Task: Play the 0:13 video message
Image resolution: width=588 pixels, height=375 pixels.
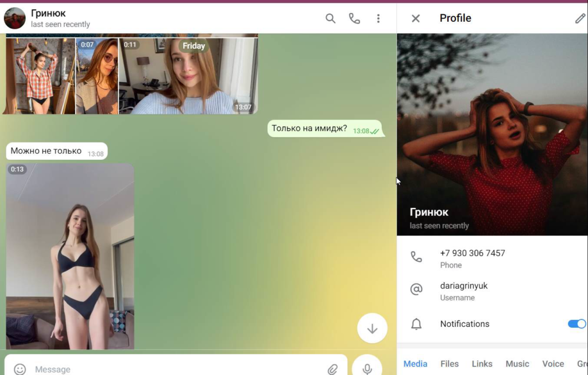Action: pos(70,256)
